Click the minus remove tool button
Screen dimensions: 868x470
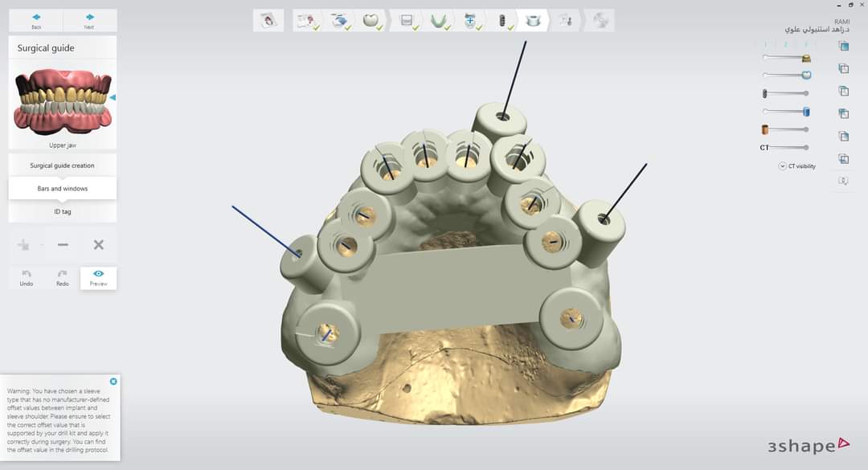[63, 244]
